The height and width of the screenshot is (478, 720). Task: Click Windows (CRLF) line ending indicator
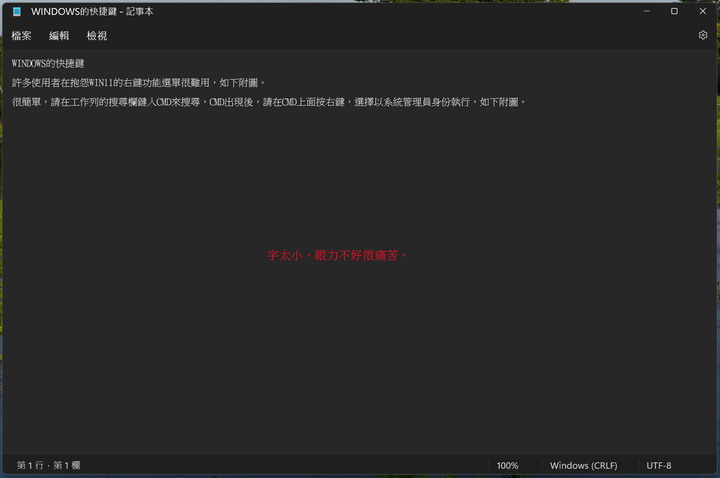(x=584, y=466)
